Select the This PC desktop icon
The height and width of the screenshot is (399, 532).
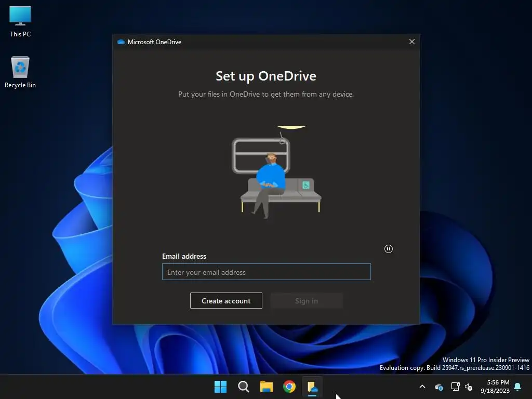pos(20,21)
